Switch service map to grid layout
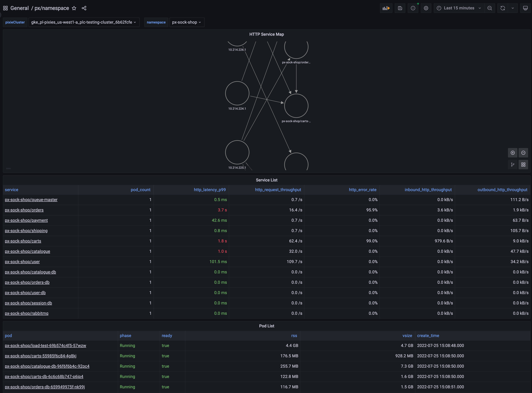Viewport: 532px width, 393px height. 523,164
